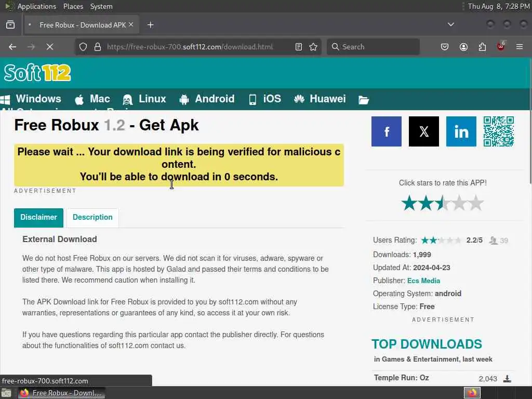Click the Soft112 logo
Viewport: 532px width, 399px height.
click(x=37, y=73)
